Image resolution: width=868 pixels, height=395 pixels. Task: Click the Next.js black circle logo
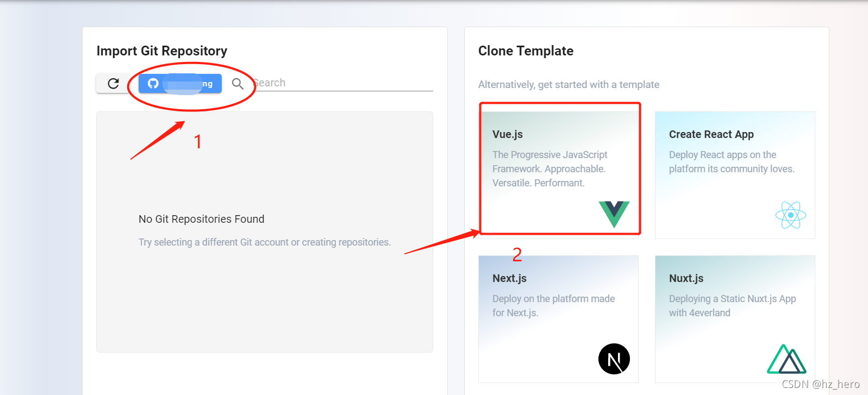point(614,359)
